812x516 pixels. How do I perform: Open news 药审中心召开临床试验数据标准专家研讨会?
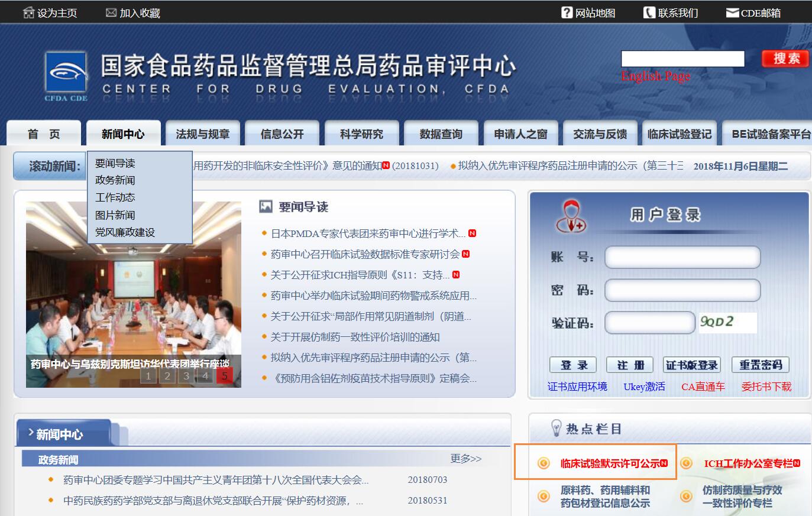tap(365, 254)
